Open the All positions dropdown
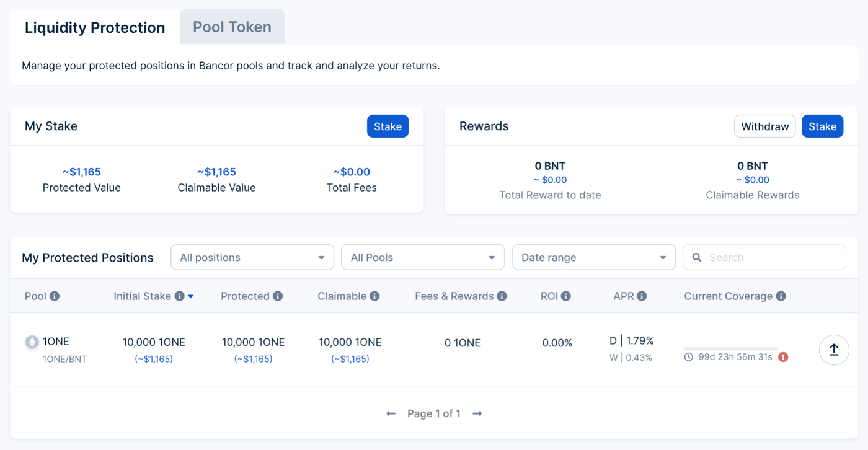Screen dimensions: 868x450 (x=252, y=257)
